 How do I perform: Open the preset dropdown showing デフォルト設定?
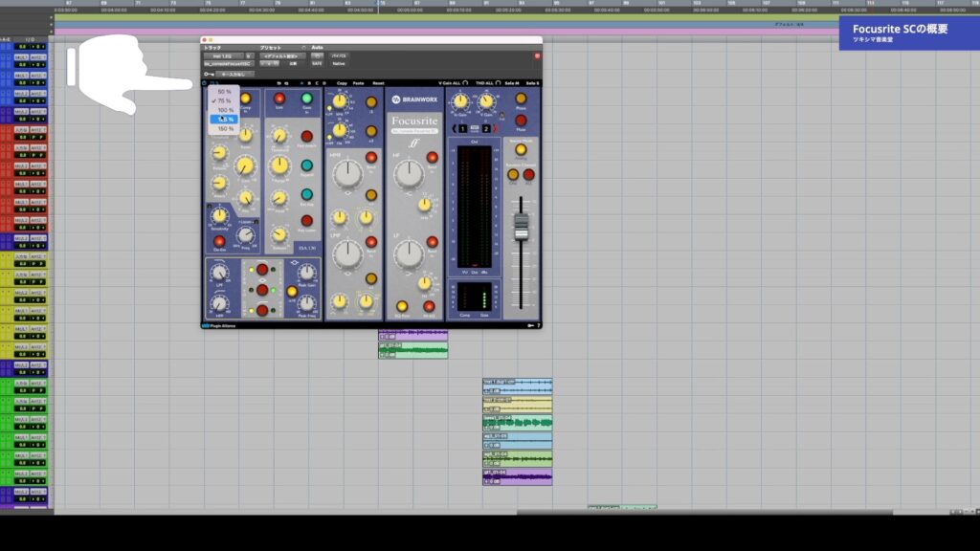tap(282, 56)
